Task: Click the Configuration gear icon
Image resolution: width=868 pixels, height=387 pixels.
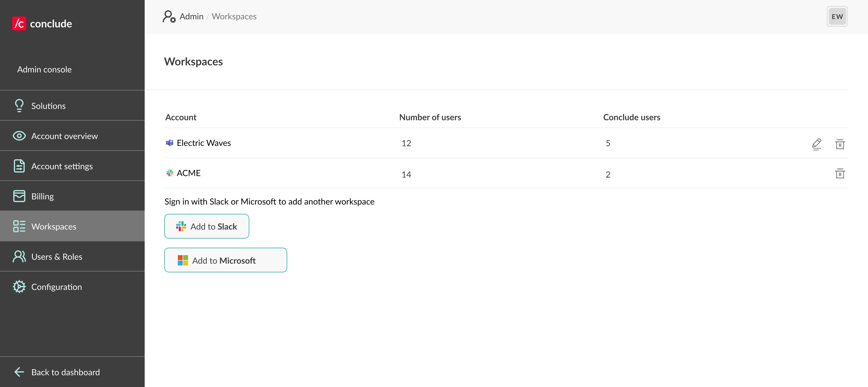Action: pos(19,287)
